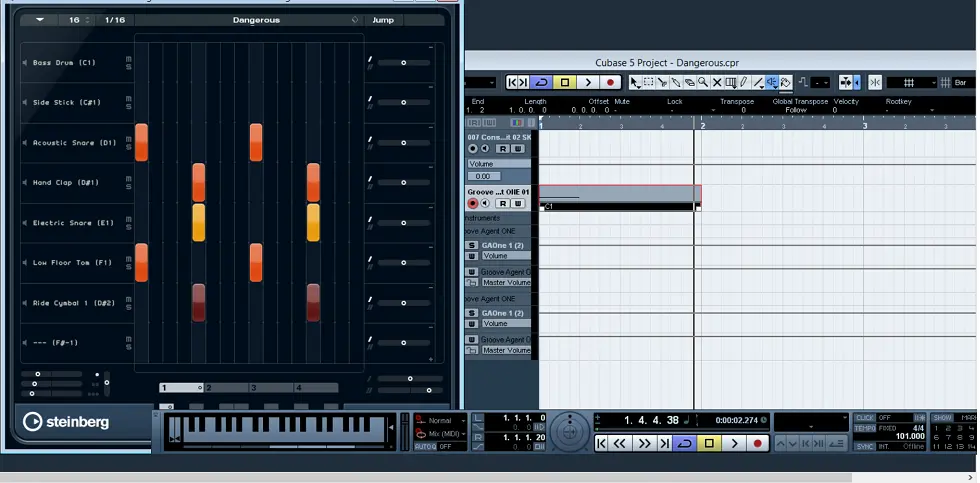The image size is (980, 483).
Task: Click Record in the top toolbar
Action: point(610,82)
